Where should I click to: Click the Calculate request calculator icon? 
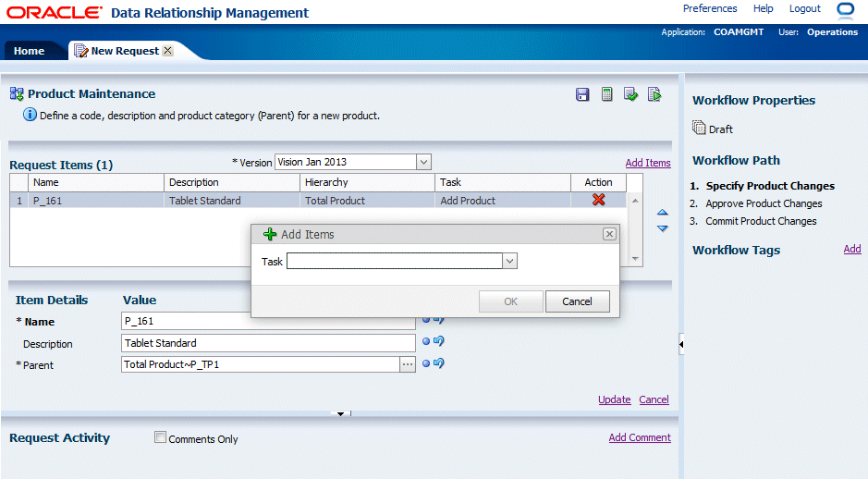607,94
